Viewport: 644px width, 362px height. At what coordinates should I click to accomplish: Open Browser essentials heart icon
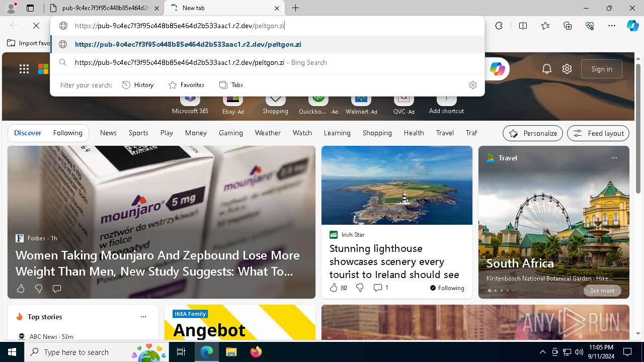click(590, 26)
